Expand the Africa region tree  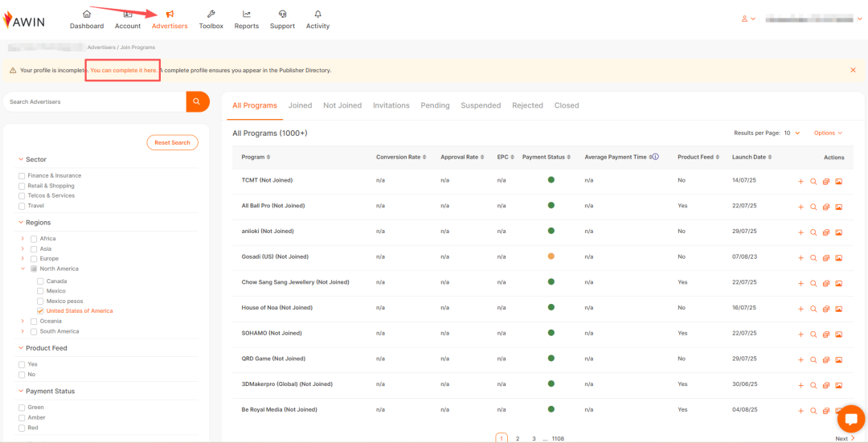point(23,239)
